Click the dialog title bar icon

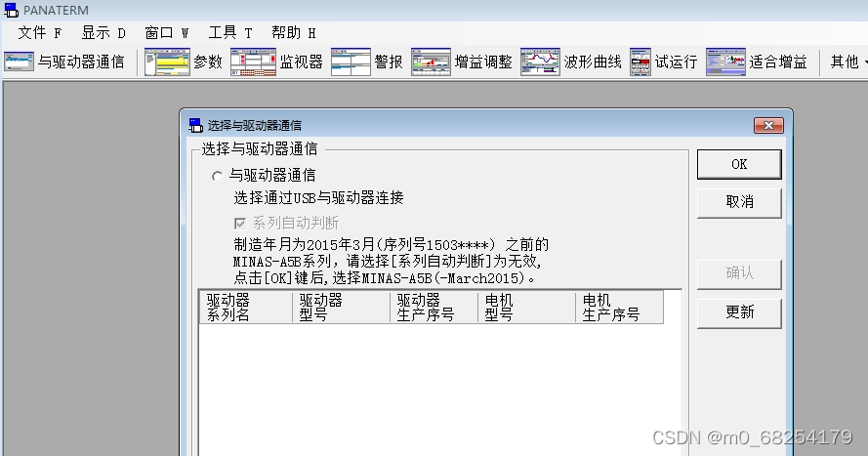coord(196,125)
